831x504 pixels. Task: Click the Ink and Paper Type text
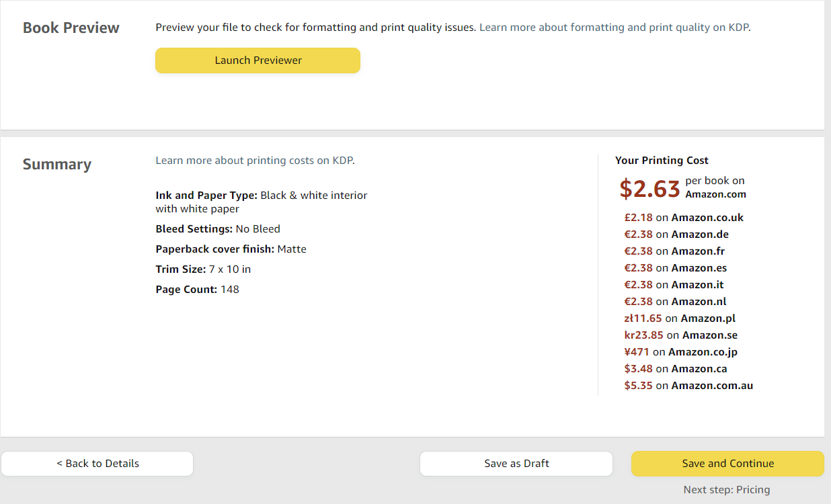coord(262,202)
